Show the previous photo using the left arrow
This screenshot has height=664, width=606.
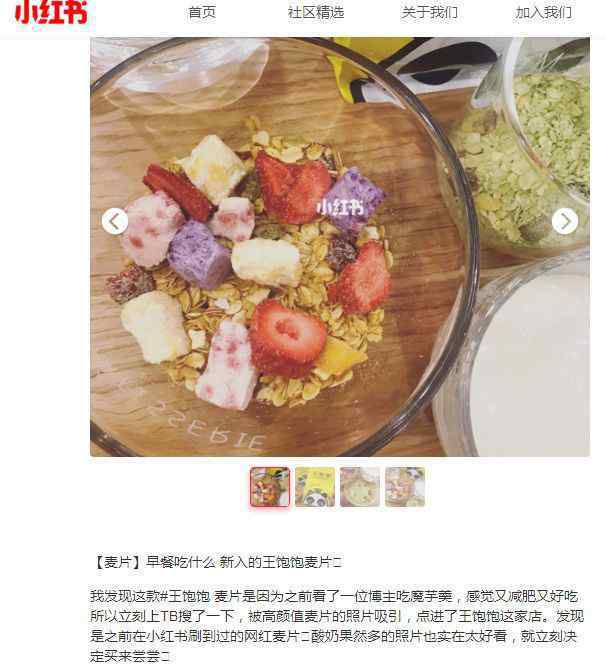point(115,221)
